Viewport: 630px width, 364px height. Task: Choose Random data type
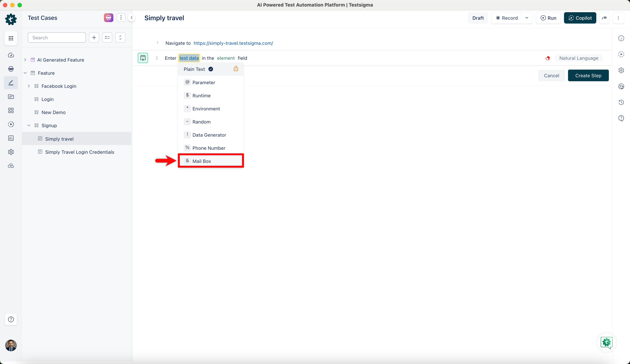click(211, 122)
